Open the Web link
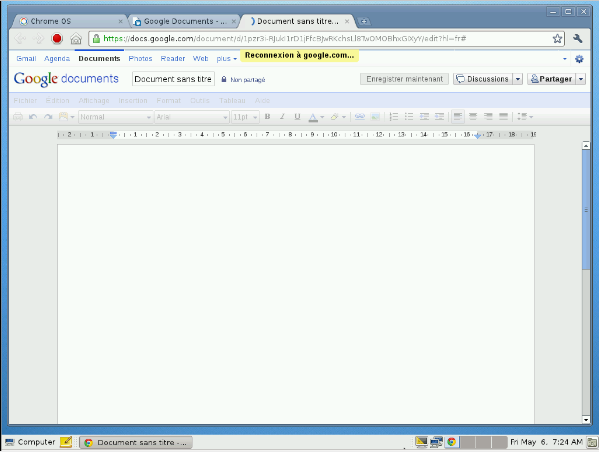This screenshot has height=452, width=599. tap(200, 58)
